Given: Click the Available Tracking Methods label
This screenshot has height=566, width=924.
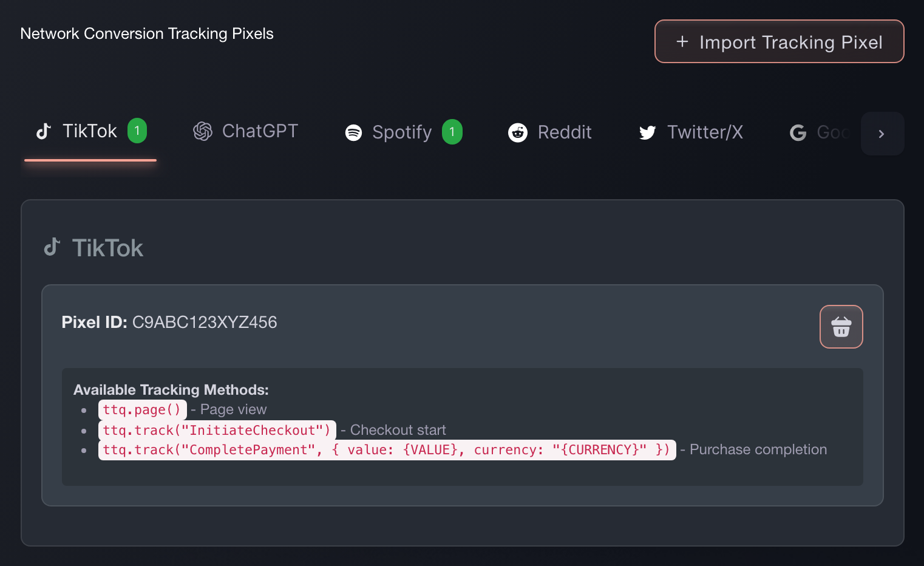Looking at the screenshot, I should click(171, 390).
